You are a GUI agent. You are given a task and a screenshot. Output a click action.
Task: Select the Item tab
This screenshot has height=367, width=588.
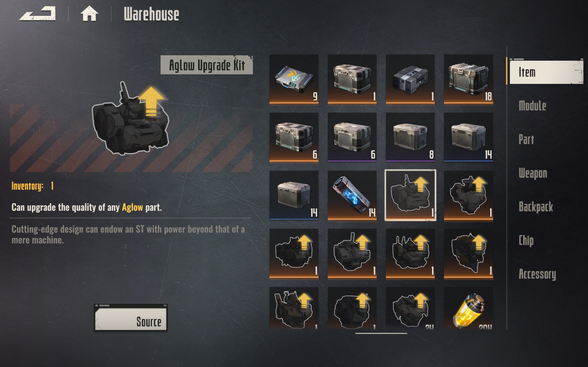[x=546, y=72]
